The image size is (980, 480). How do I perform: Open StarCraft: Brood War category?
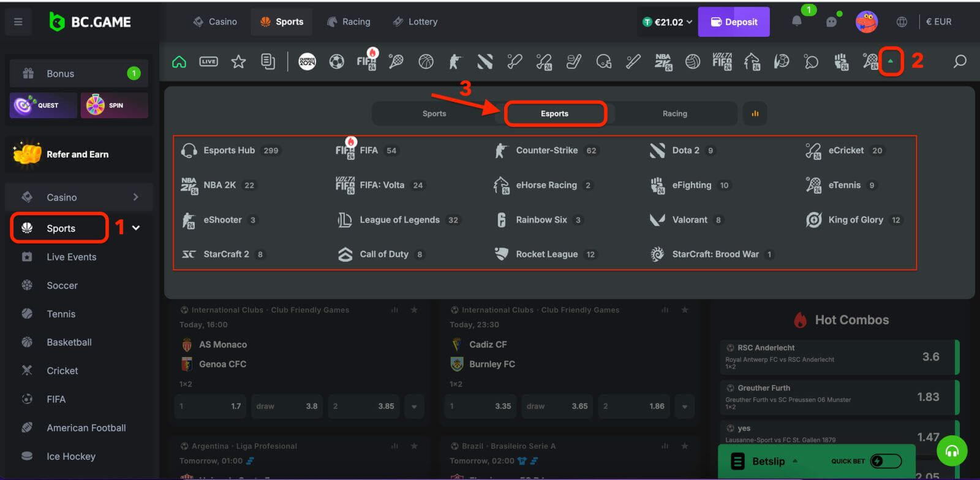(712, 254)
